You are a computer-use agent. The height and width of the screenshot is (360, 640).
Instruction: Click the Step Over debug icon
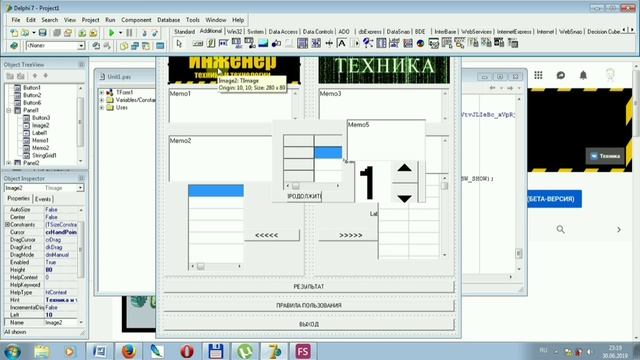(x=155, y=33)
